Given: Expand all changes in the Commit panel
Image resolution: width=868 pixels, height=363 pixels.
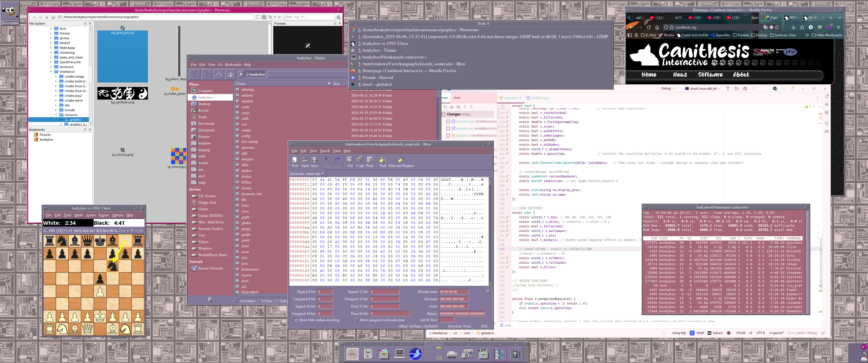Looking at the screenshot, I should 465,107.
